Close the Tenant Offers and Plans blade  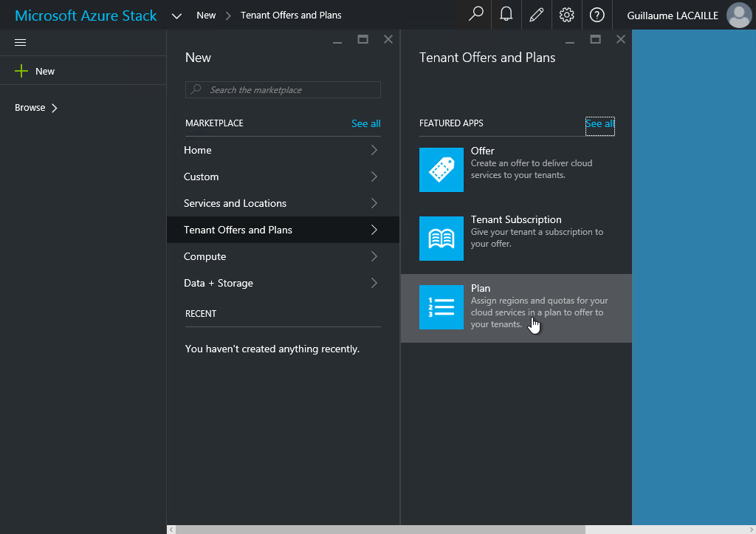(x=620, y=39)
